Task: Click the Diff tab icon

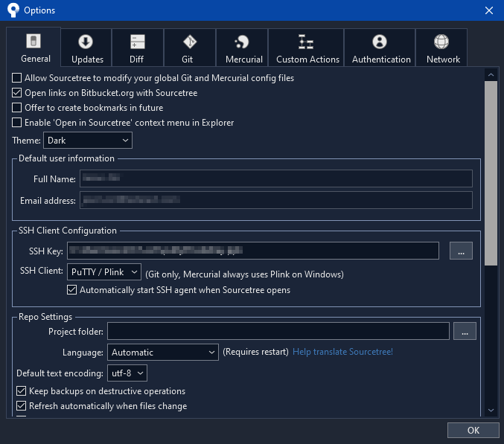Action: click(x=138, y=42)
